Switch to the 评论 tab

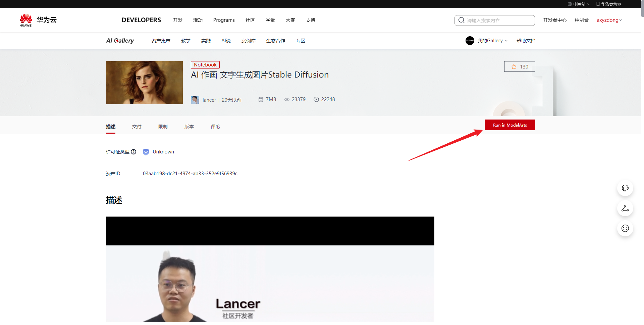(215, 127)
